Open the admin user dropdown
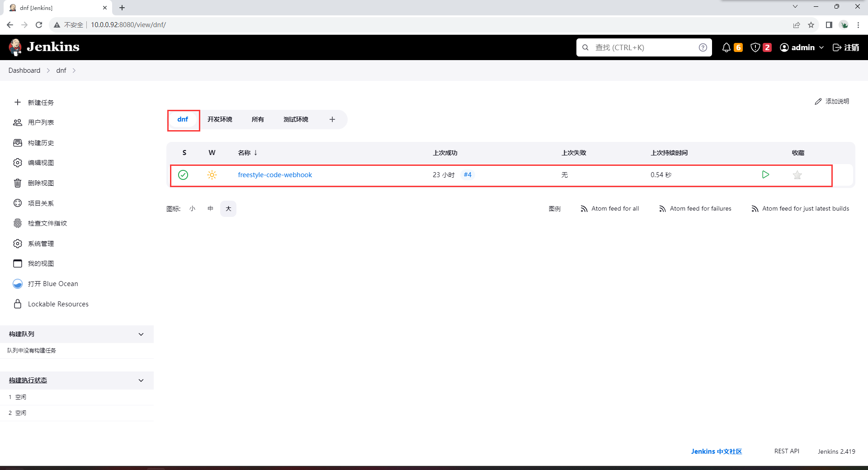 [802, 47]
